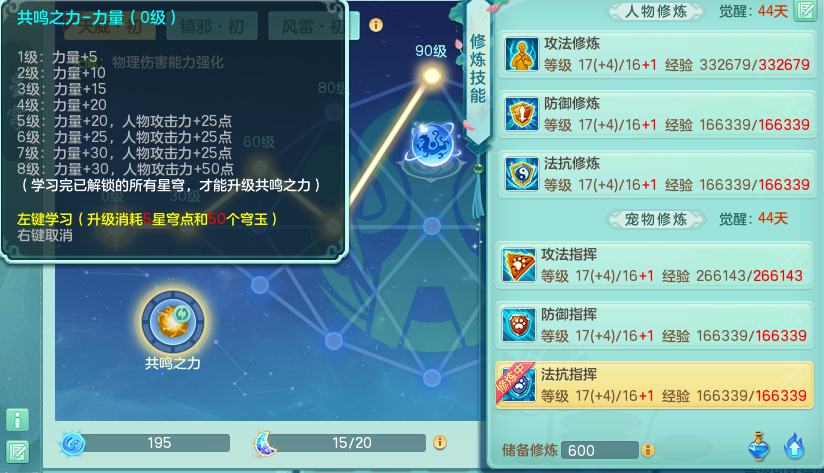
Task: Select 攻法修炼 character training row
Action: (x=656, y=55)
